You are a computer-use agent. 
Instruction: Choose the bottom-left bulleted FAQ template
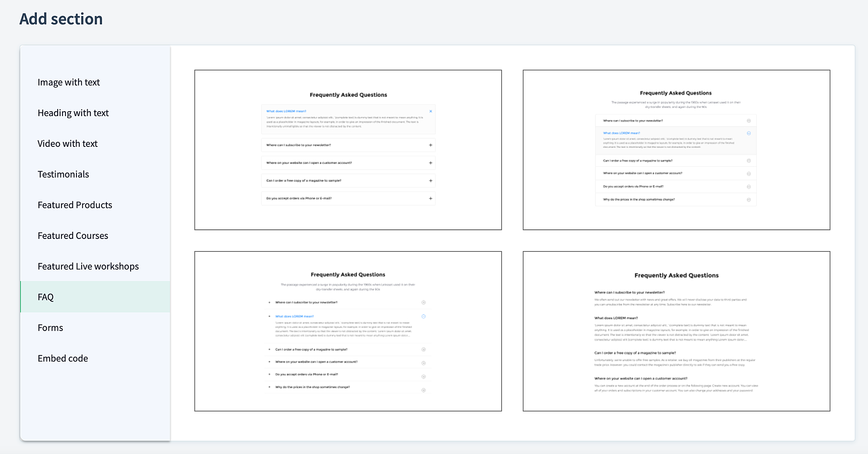(348, 331)
